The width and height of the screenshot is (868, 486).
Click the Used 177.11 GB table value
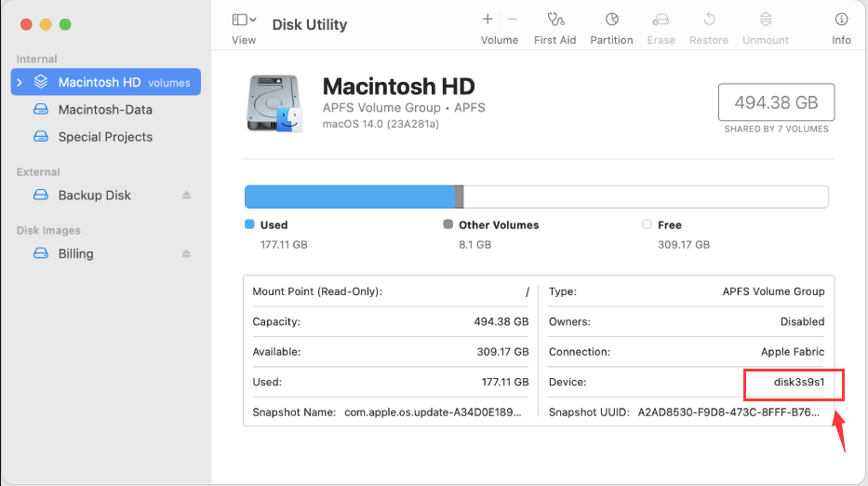point(505,382)
